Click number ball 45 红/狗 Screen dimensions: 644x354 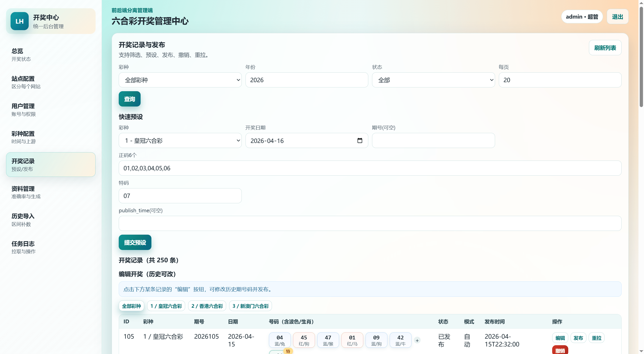coord(304,340)
